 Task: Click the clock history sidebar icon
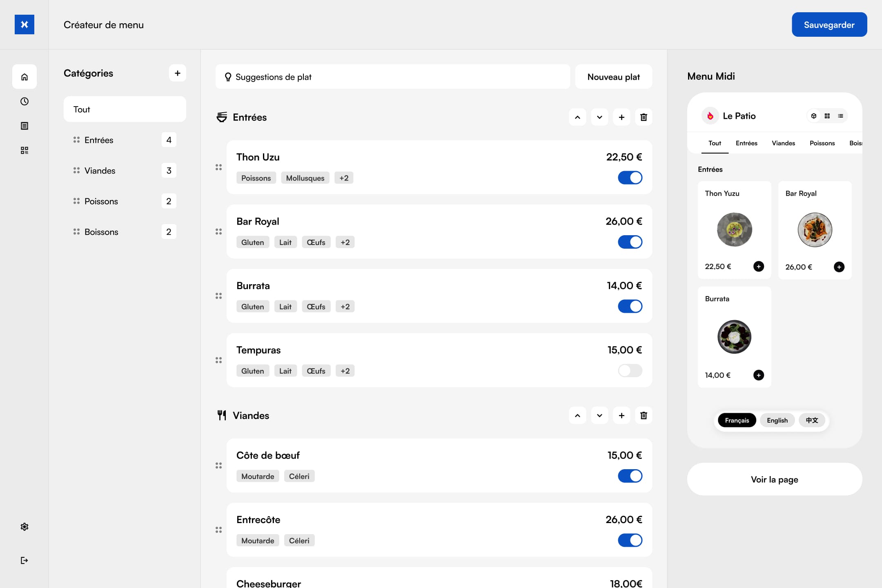[24, 101]
